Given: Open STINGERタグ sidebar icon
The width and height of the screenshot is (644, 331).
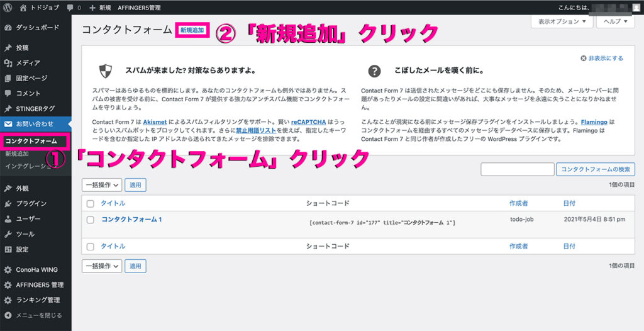Looking at the screenshot, I should click(x=8, y=109).
